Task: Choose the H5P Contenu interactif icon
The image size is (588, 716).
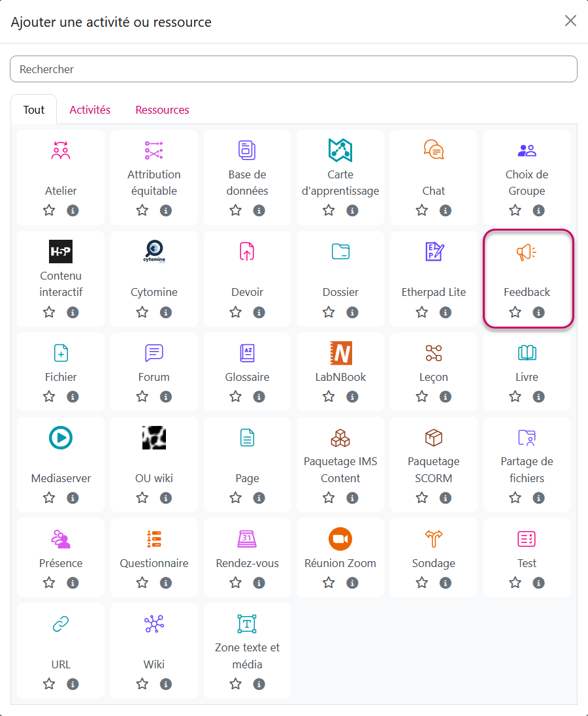Action: (x=61, y=252)
